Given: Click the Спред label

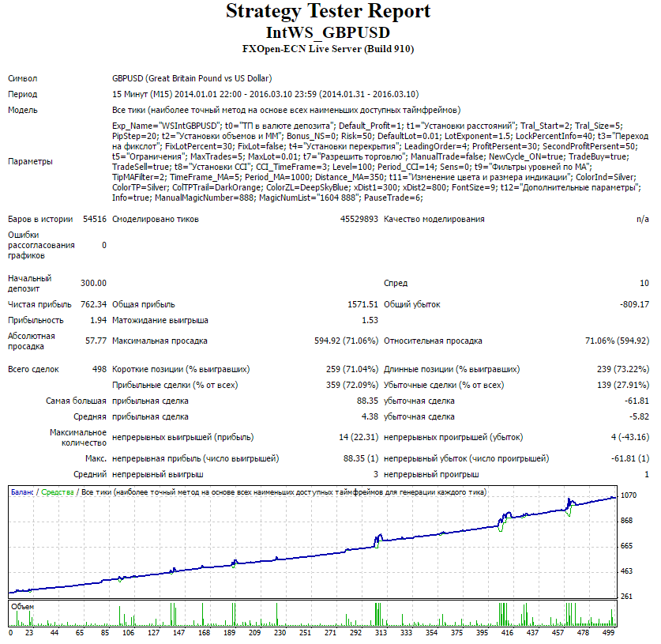Looking at the screenshot, I should [x=396, y=284].
